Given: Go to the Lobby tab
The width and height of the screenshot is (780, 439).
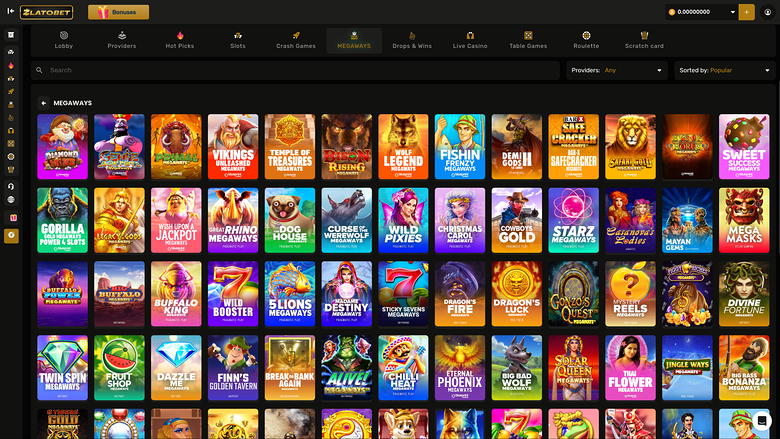Looking at the screenshot, I should click(x=64, y=40).
